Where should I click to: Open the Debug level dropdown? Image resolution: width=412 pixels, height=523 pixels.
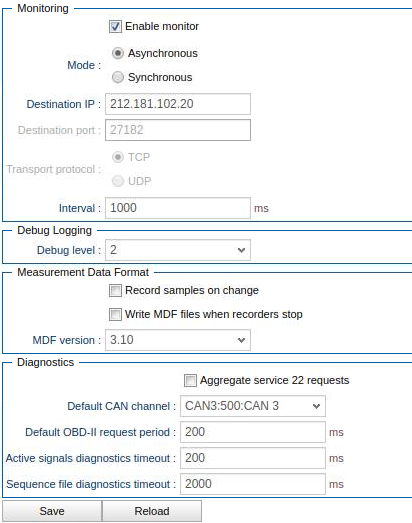[178, 250]
